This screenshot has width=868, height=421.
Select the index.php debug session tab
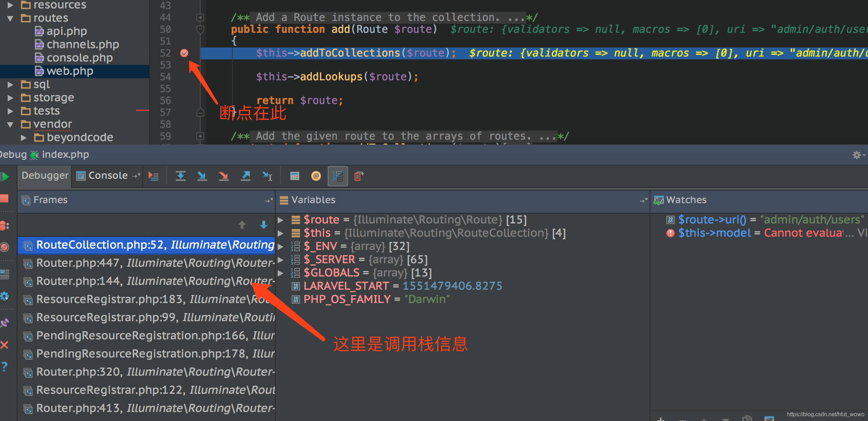(x=60, y=155)
